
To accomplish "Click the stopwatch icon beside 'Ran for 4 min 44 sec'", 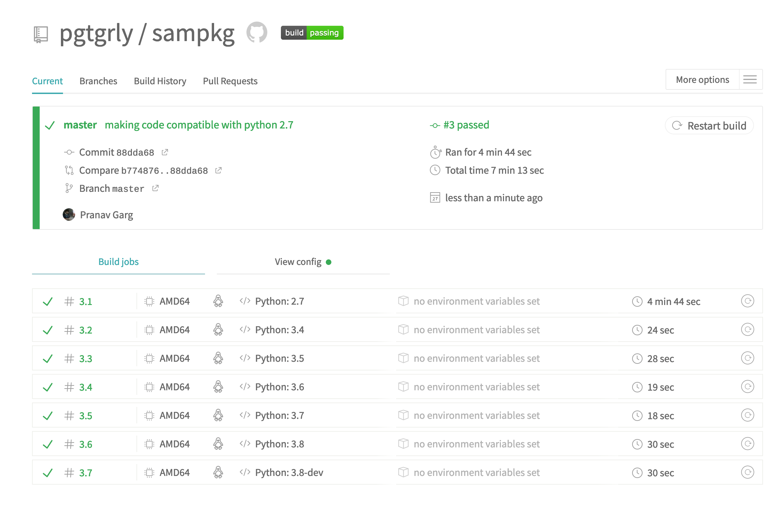I will coord(435,152).
